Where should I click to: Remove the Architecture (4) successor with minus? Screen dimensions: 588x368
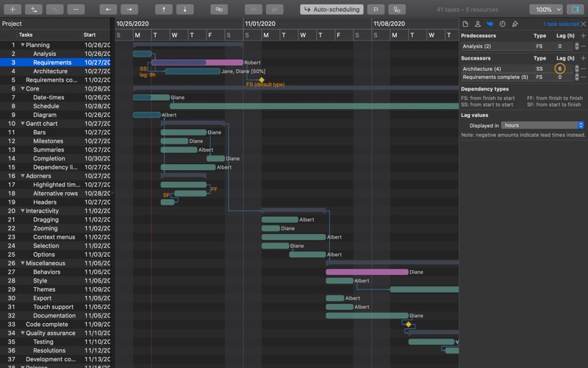tap(583, 68)
